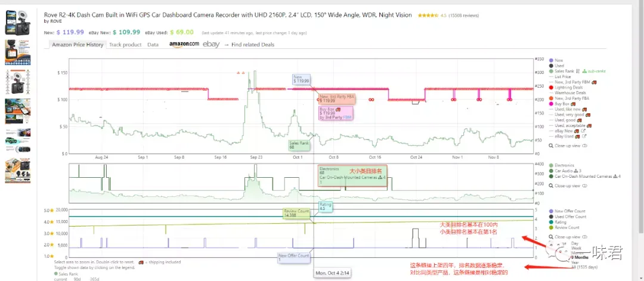Set chart range to All (1535 days)

tap(585, 267)
